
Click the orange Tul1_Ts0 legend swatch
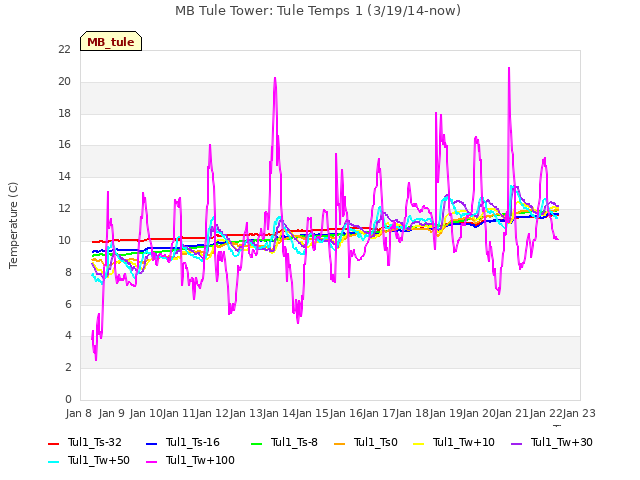(x=340, y=443)
